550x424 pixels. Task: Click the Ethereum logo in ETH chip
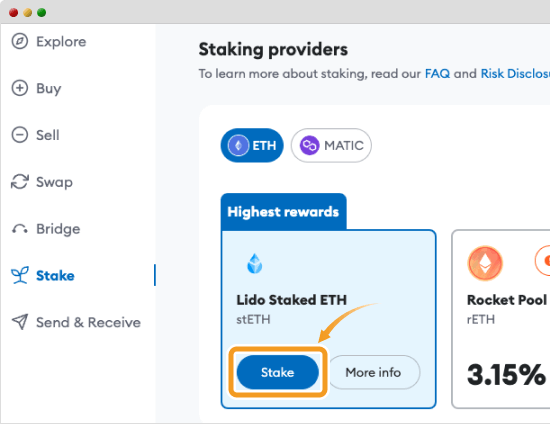click(238, 145)
